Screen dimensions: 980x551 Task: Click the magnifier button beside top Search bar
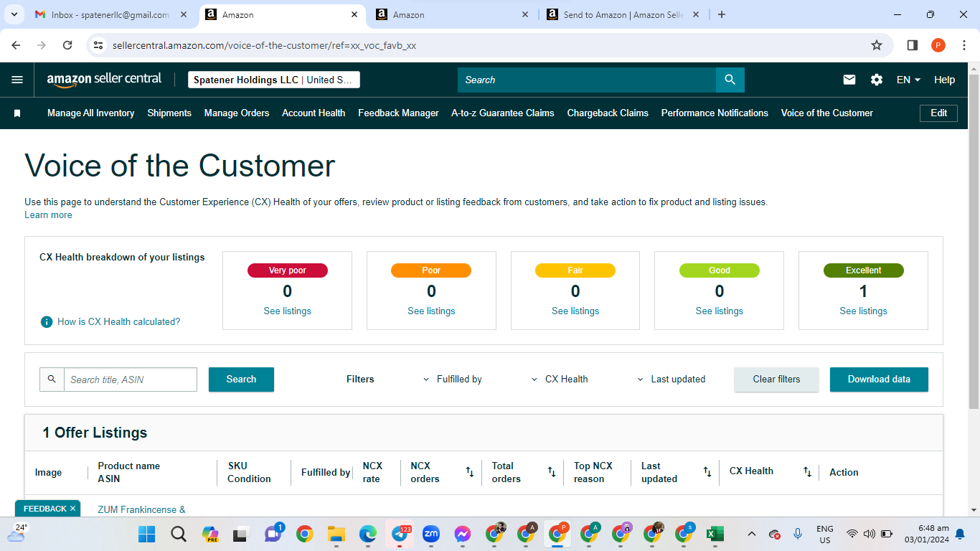click(x=730, y=80)
